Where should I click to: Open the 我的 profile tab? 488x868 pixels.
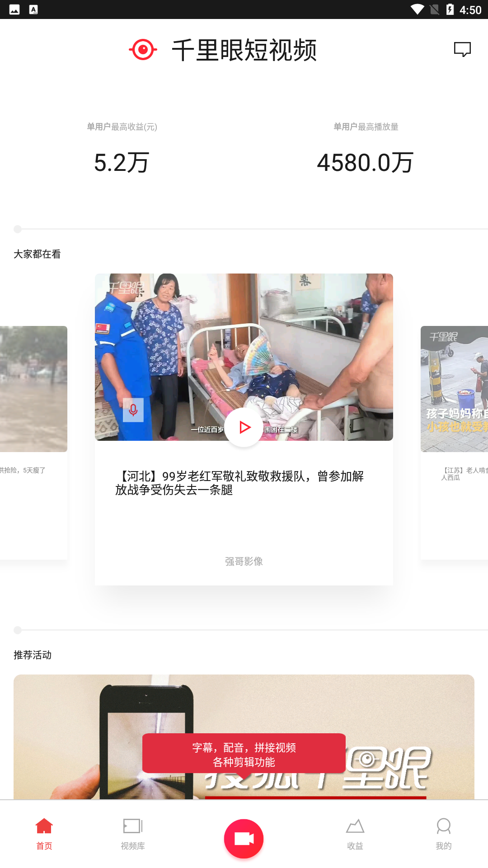(x=444, y=834)
